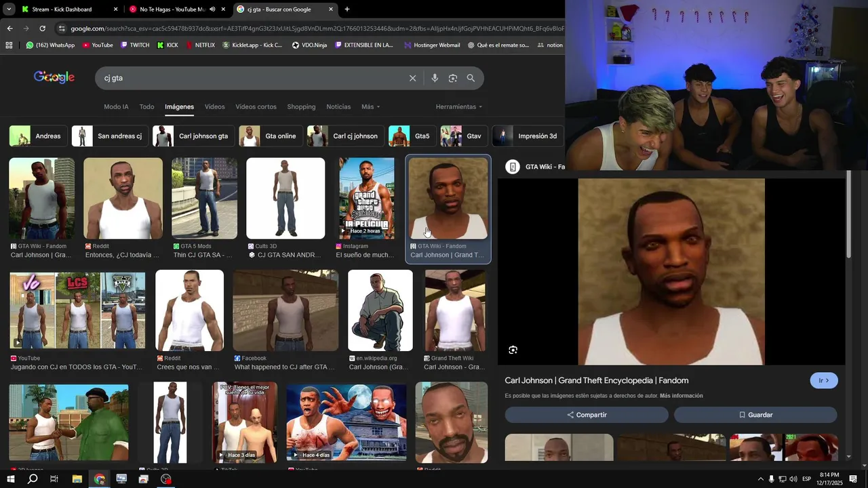This screenshot has height=488, width=868.
Task: Mute the No Te Hagas YouTube Music tab
Action: pyautogui.click(x=212, y=9)
